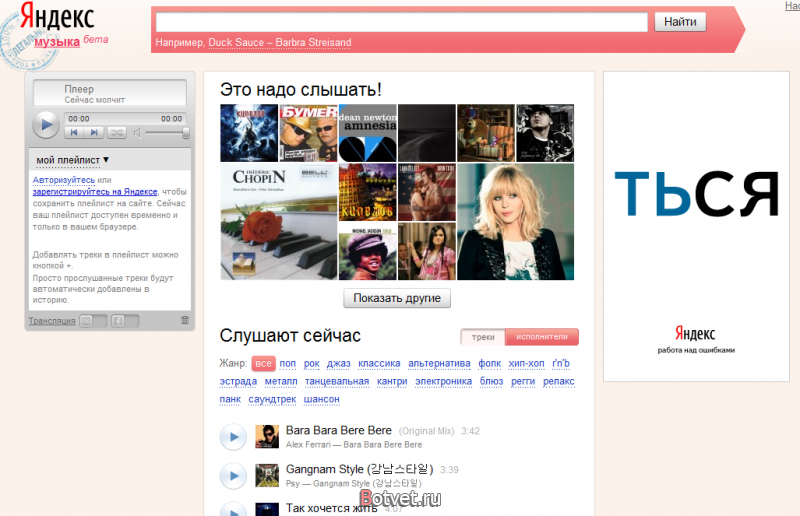The width and height of the screenshot is (800, 516).
Task: Go to the Яндекс logo home
Action: click(57, 16)
